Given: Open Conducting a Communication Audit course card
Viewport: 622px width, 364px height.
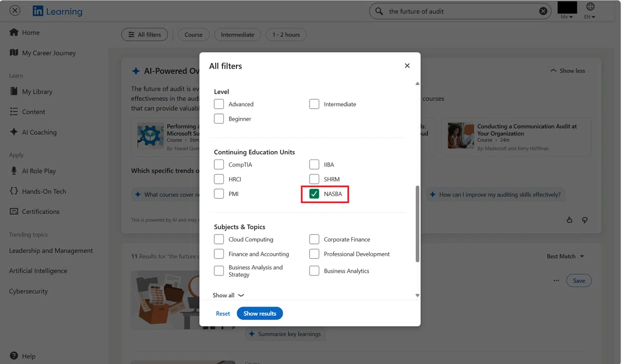Looking at the screenshot, I should 517,137.
